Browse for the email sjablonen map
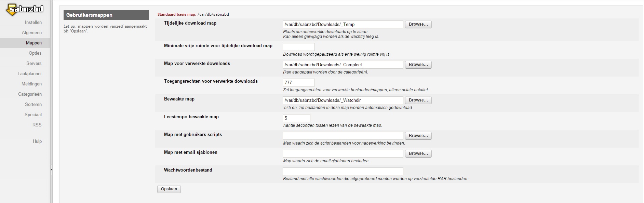The height and width of the screenshot is (203, 644). coord(418,153)
